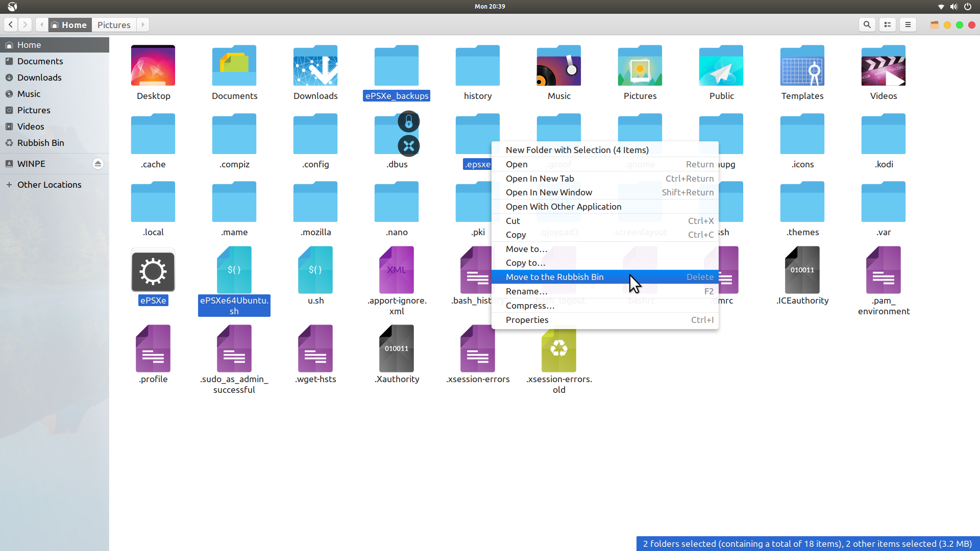Choose Open In New Tab
The image size is (980, 551).
605,179
